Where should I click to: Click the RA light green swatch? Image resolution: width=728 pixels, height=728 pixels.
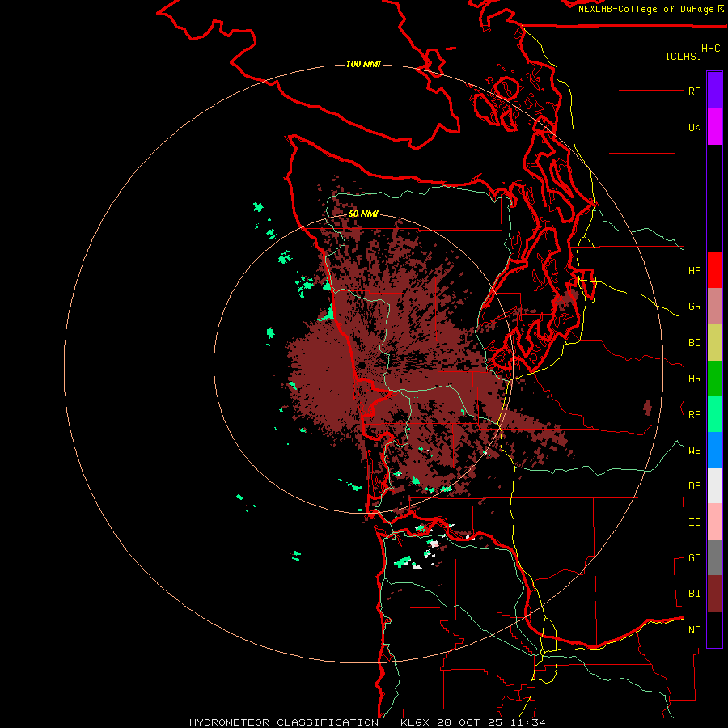point(714,414)
